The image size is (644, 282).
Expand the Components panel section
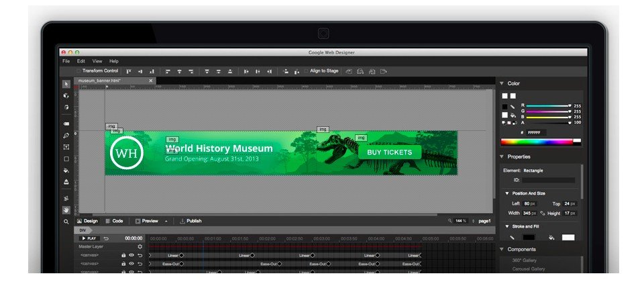[x=502, y=249]
